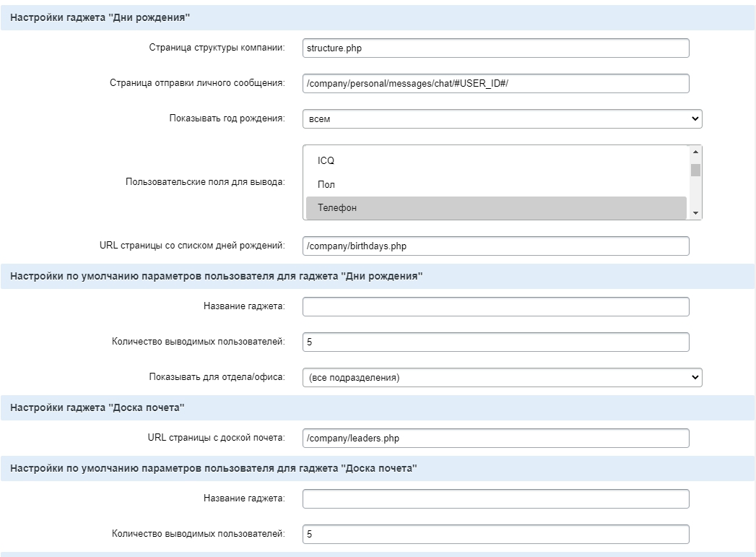The width and height of the screenshot is (756, 557).
Task: Open the 'Показывать для отдела/офиса' dropdown
Action: tap(502, 378)
